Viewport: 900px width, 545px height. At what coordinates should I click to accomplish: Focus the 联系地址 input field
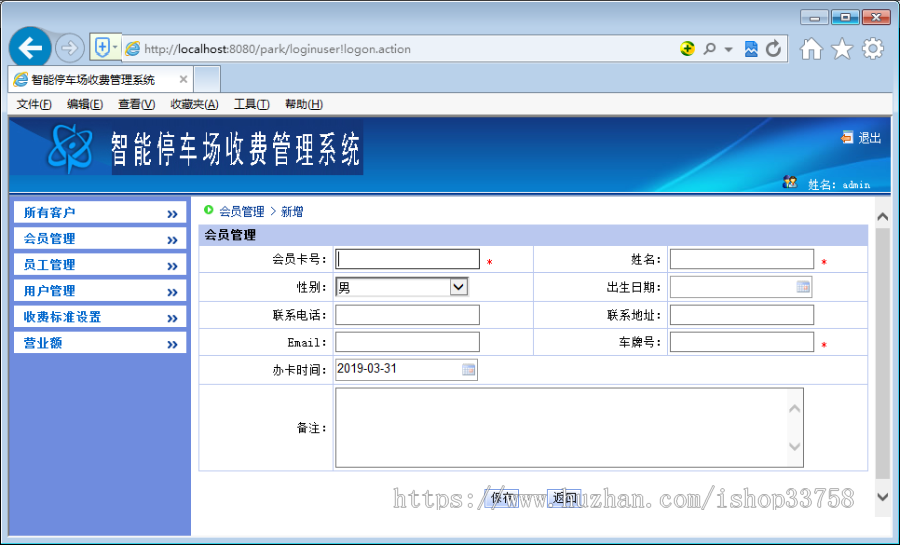(742, 315)
